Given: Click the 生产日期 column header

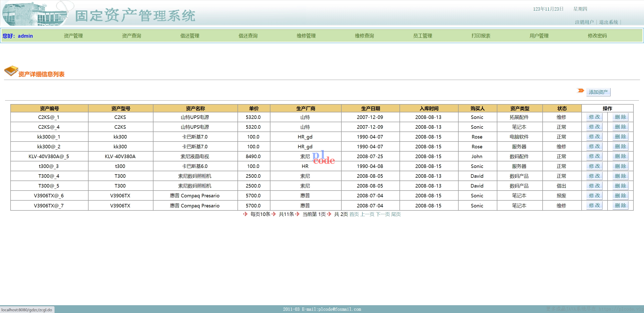Looking at the screenshot, I should pyautogui.click(x=371, y=108).
